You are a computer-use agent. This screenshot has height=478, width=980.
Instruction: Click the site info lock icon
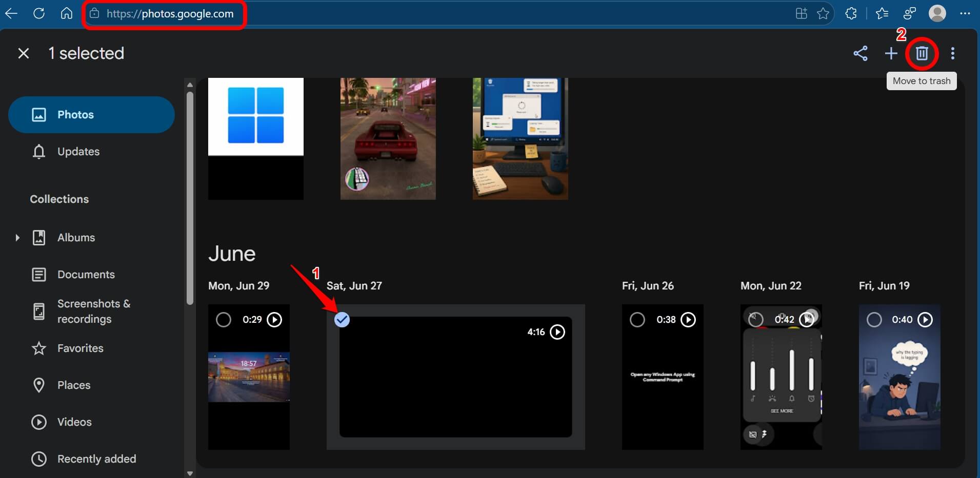click(94, 14)
